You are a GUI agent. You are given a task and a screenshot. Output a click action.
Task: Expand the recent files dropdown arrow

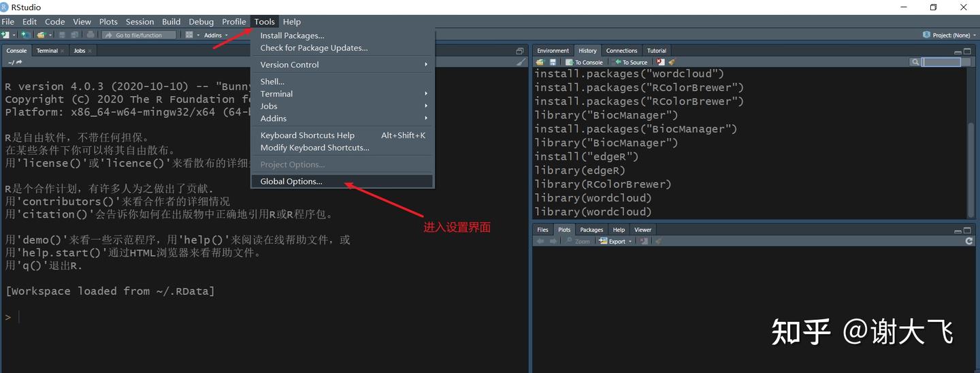coord(50,35)
